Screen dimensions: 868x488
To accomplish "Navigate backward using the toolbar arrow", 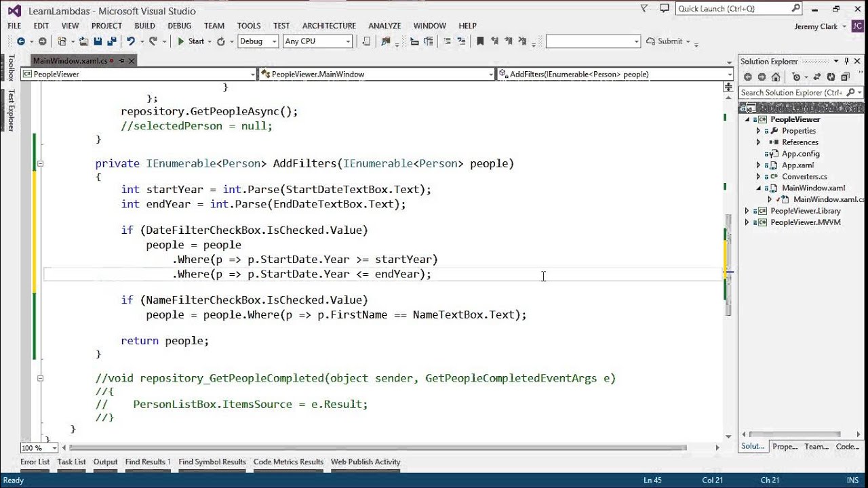I will (x=20, y=41).
